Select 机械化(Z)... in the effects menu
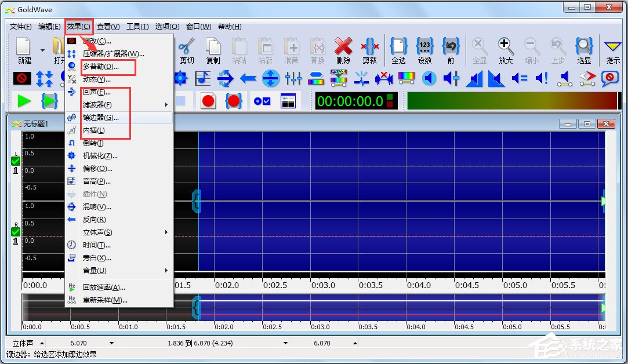 pyautogui.click(x=119, y=156)
